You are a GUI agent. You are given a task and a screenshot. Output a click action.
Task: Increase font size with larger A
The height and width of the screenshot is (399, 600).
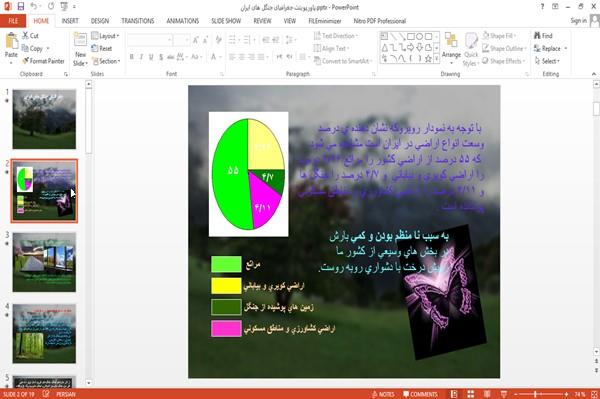[x=196, y=40]
